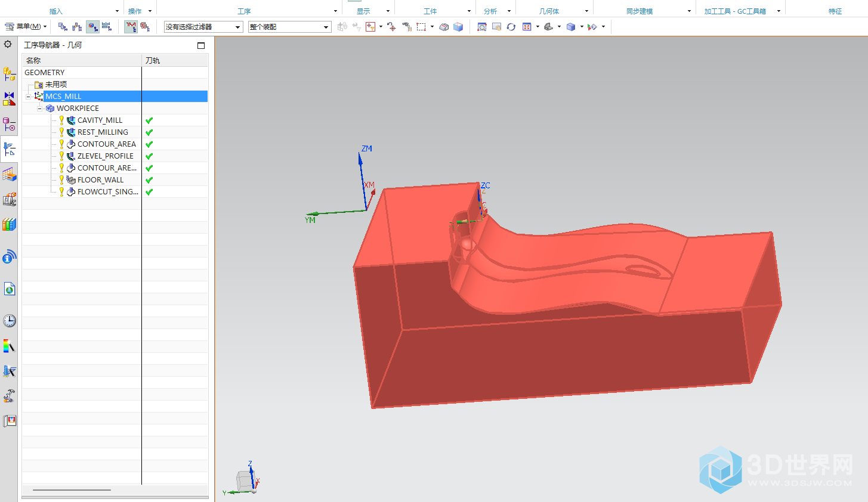
Task: Open the color palette sidebar icon
Action: [9, 346]
